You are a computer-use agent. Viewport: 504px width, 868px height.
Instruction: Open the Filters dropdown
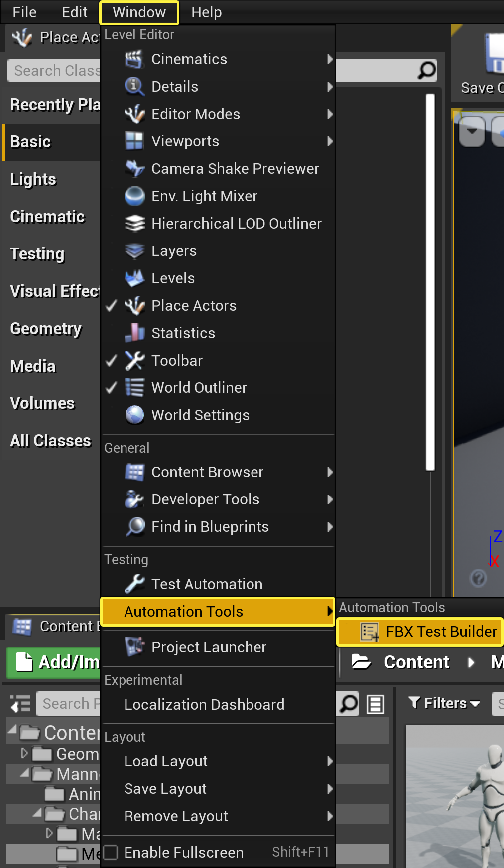(x=444, y=703)
